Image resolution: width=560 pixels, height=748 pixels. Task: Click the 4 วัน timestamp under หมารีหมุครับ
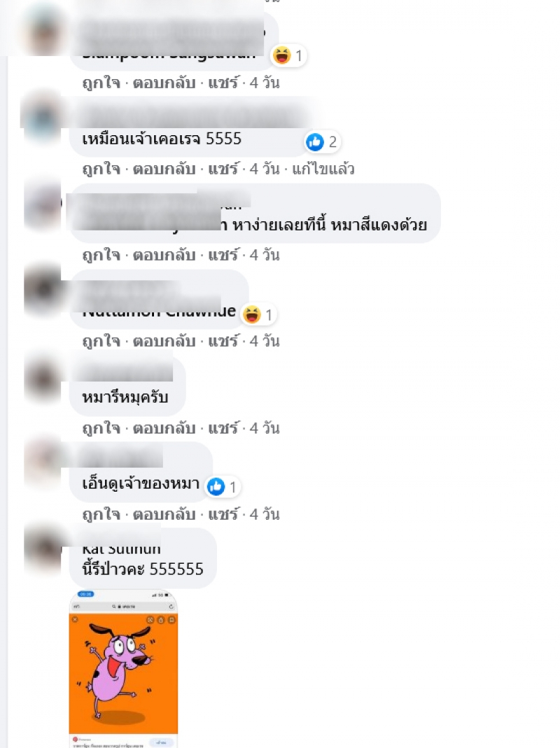(265, 428)
